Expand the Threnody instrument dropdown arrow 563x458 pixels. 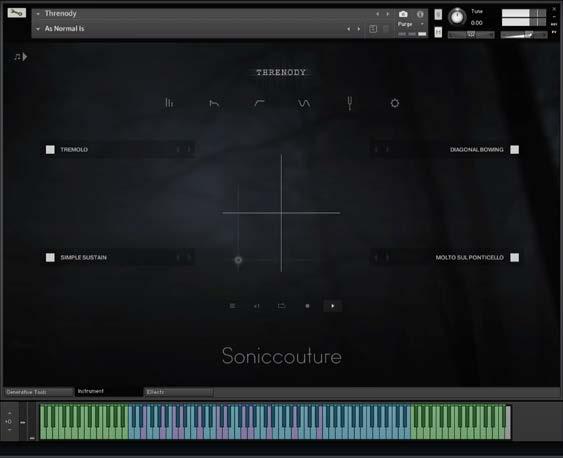38,14
